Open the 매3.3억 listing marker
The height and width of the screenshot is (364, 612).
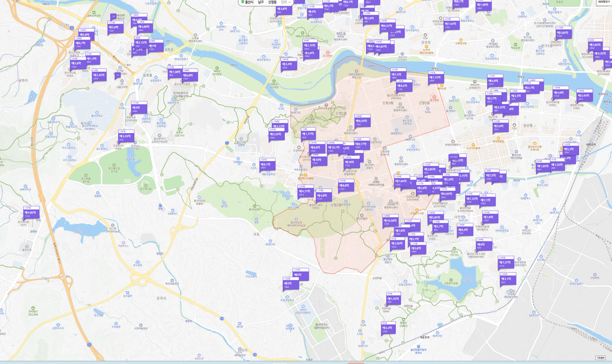(388, 328)
